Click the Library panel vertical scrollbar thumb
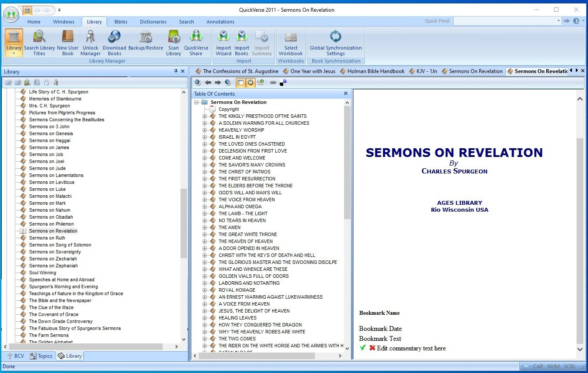The image size is (588, 373). coord(184,224)
